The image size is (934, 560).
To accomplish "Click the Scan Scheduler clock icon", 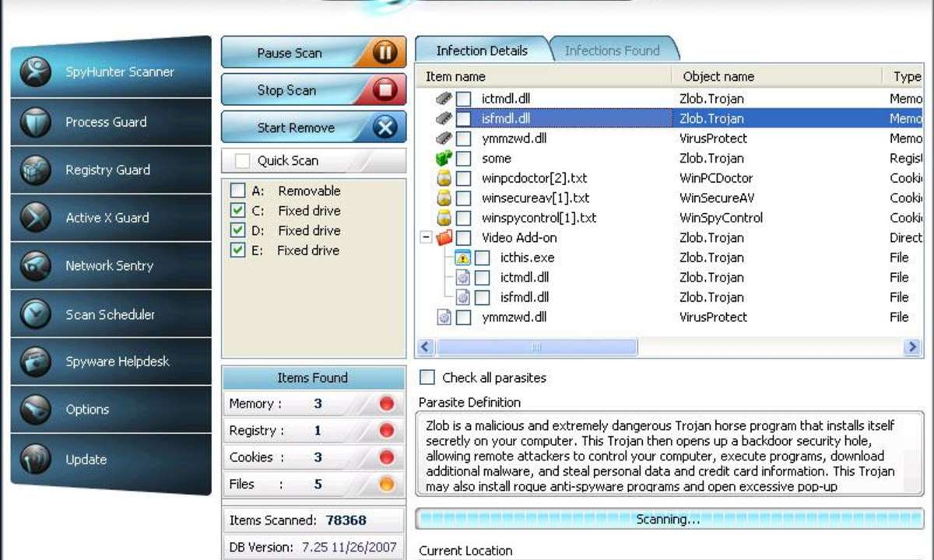I will click(36, 314).
